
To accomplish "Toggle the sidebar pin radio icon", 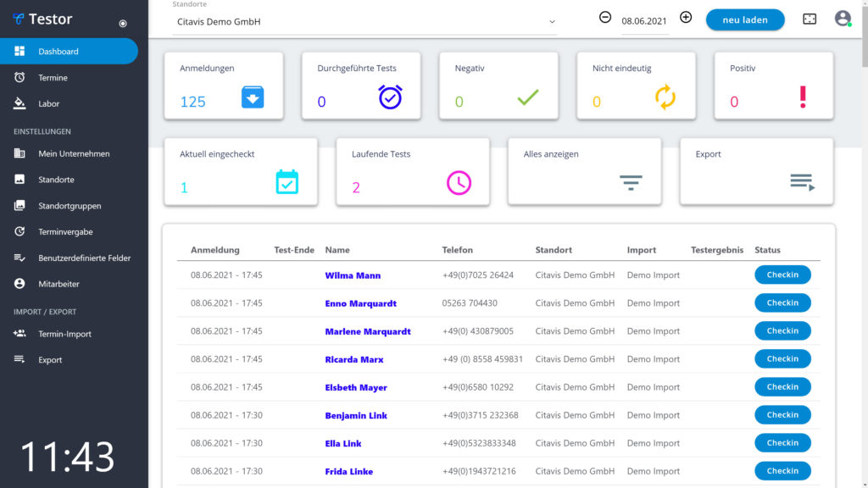I will point(123,23).
